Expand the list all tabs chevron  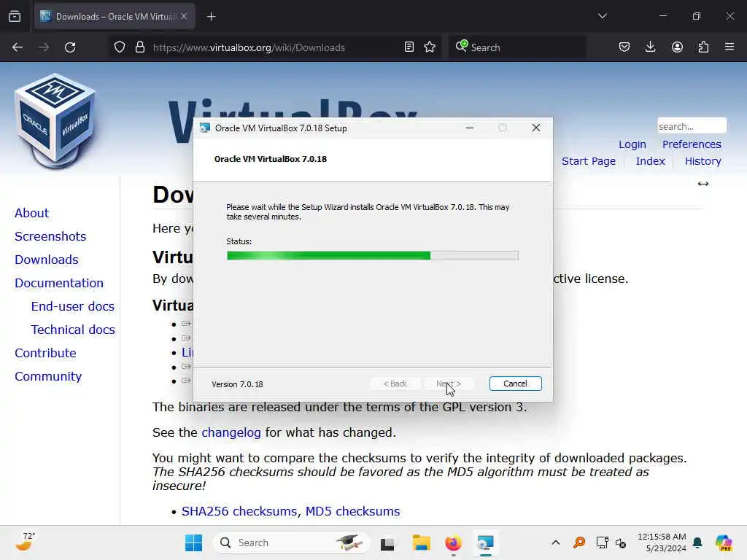[x=602, y=17]
